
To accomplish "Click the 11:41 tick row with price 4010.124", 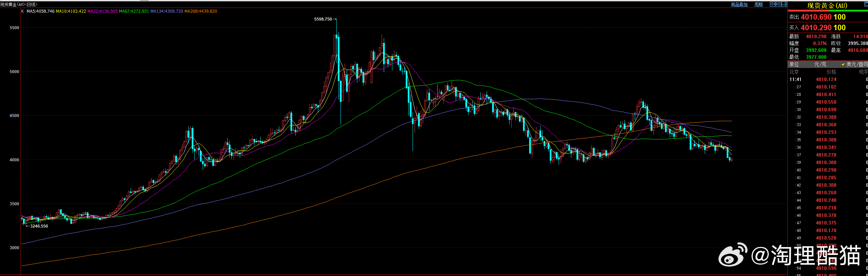I will [828, 79].
